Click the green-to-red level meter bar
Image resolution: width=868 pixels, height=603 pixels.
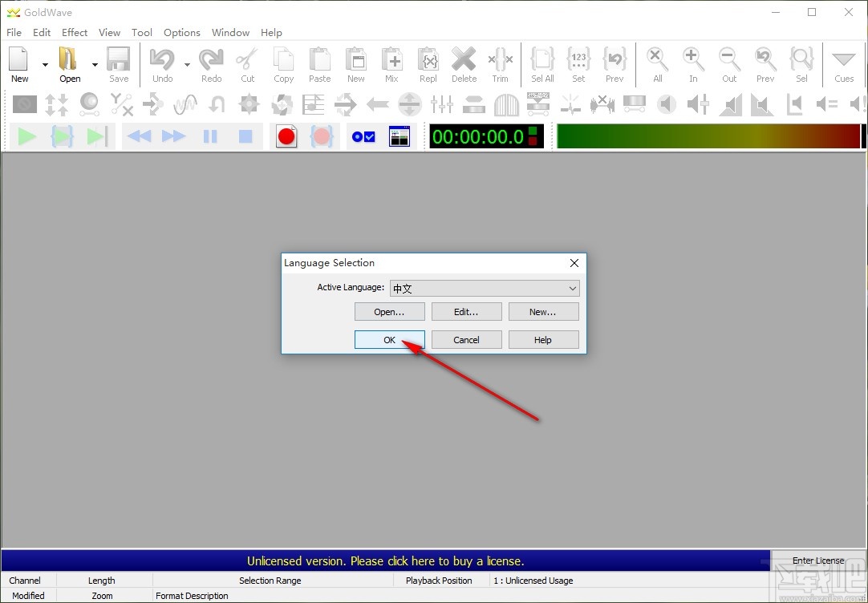tap(708, 136)
